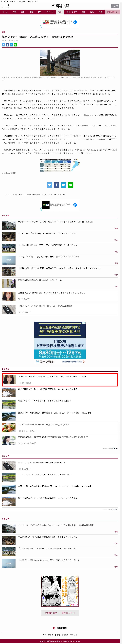The image size is (122, 644).
Task: Go to the 滋賀 navigation tab
Action: click(31, 12)
